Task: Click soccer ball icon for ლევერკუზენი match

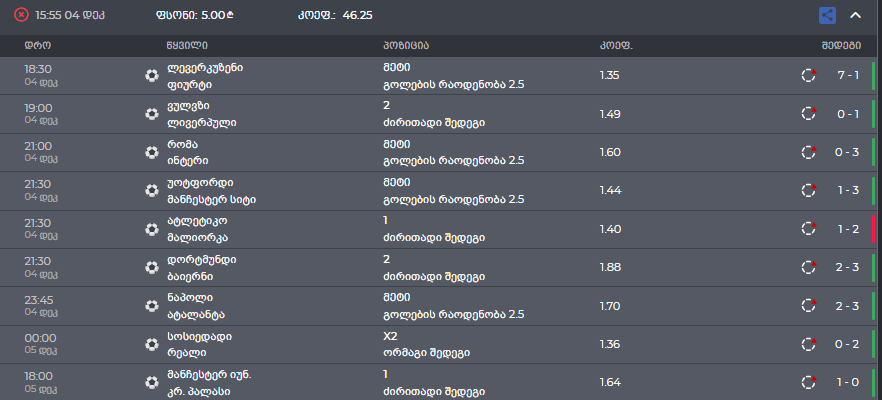Action: point(151,76)
